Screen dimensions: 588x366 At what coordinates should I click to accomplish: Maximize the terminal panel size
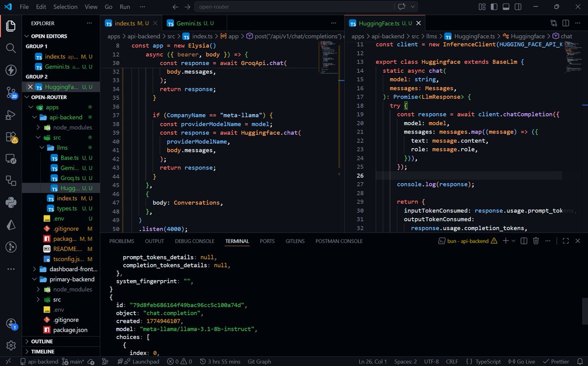point(565,241)
